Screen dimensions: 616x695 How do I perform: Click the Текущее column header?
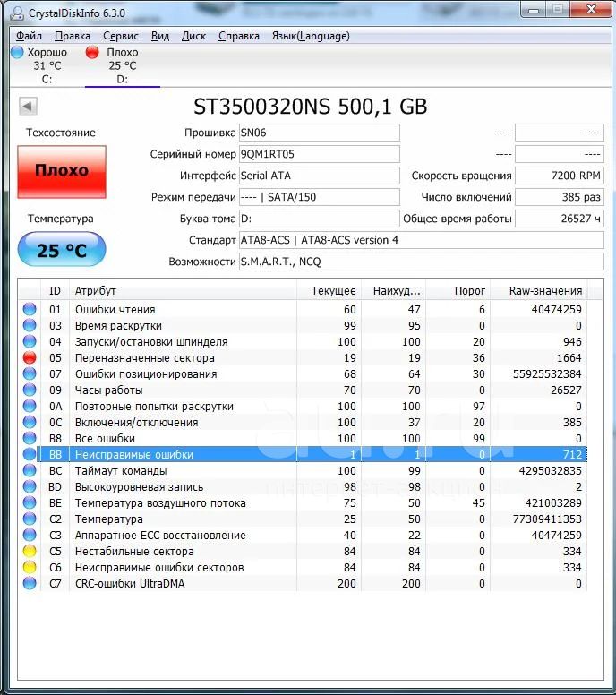coord(329,291)
